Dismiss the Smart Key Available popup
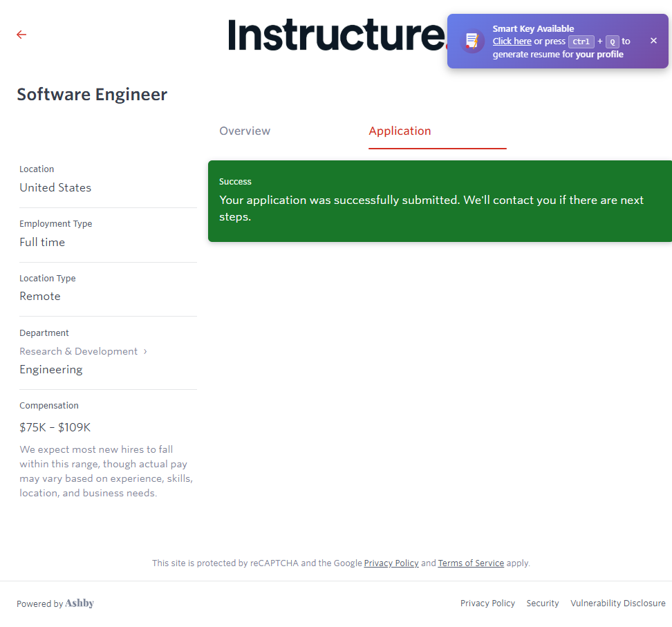Image resolution: width=672 pixels, height=627 pixels. click(x=653, y=41)
